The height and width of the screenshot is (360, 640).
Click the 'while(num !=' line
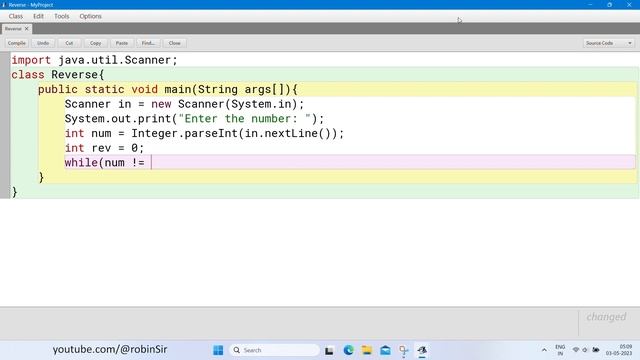point(104,162)
